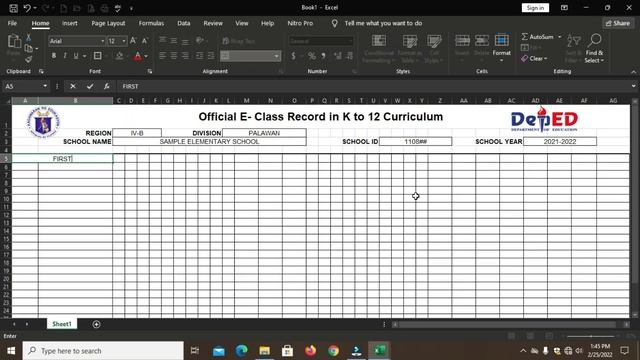Screen dimensions: 640x360
Task: Open the Clipboard pane launcher
Action: [41, 71]
